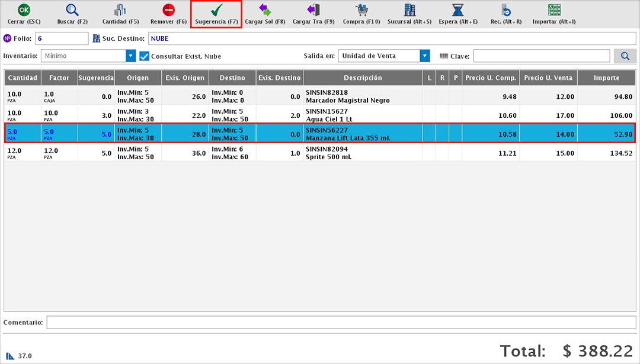The width and height of the screenshot is (640, 364).
Task: Click the blue search button beside Clave
Action: [x=625, y=56]
